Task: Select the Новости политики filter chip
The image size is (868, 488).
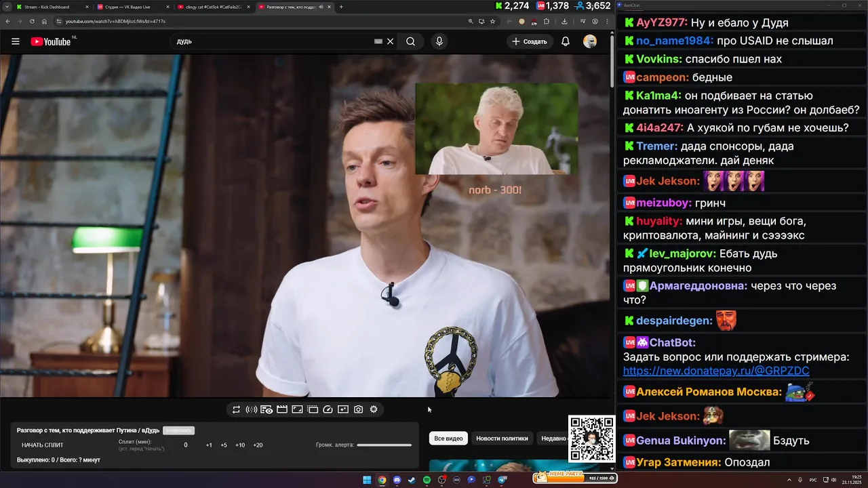Action: click(502, 439)
